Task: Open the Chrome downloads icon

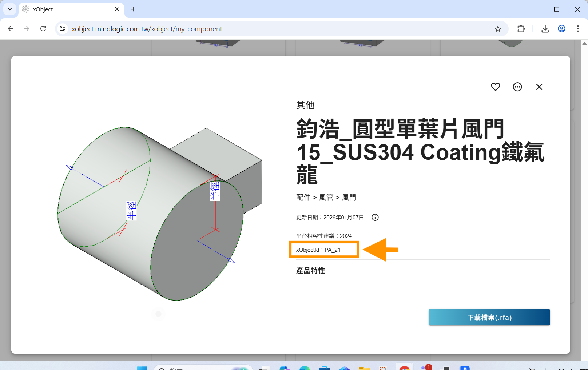Action: tap(545, 29)
